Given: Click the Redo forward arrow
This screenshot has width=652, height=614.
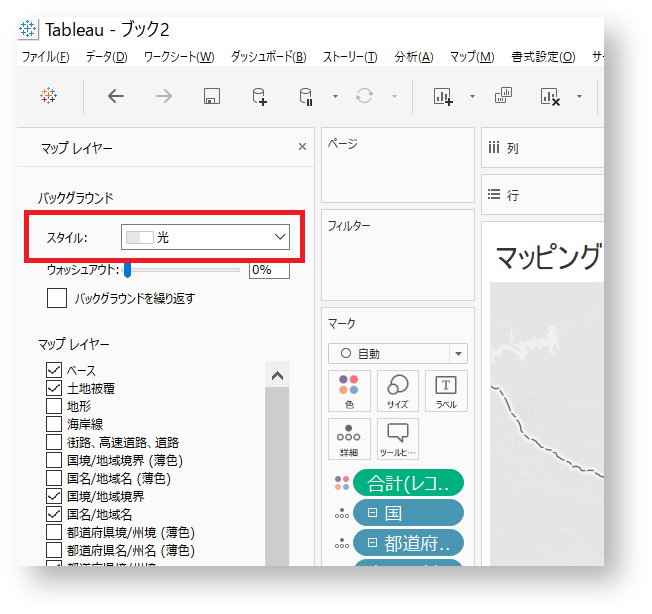Looking at the screenshot, I should click(164, 96).
